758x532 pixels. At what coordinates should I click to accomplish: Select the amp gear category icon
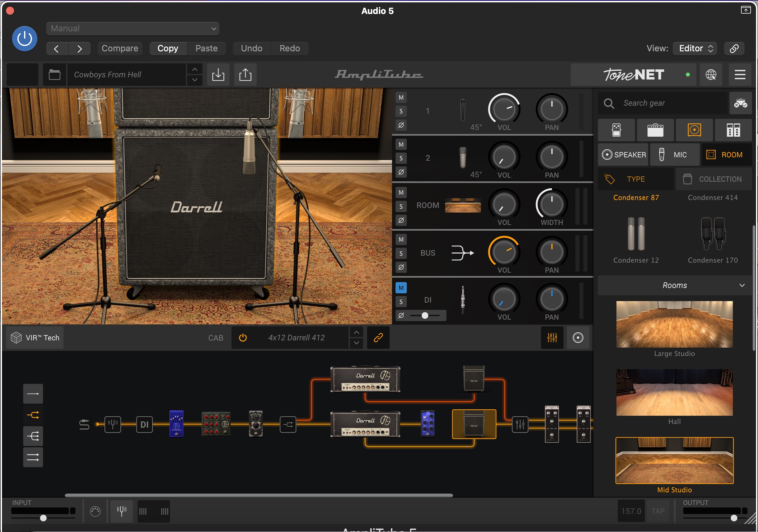655,130
